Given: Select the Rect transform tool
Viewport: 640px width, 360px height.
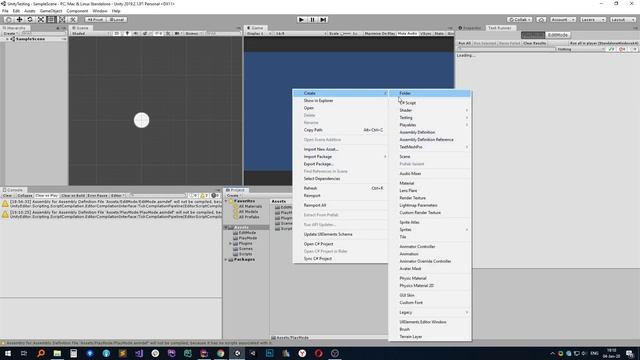Looking at the screenshot, I should click(51, 20).
